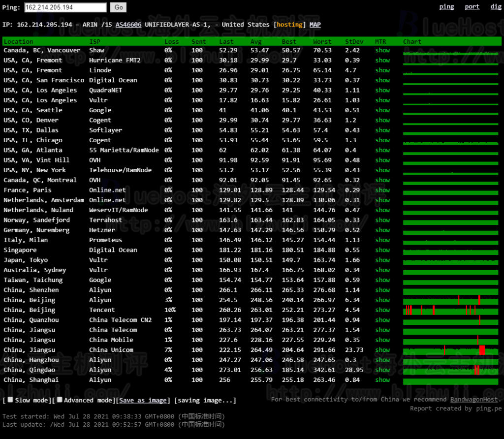Enable the Advanced mode checkbox
504x439 pixels.
(x=60, y=400)
